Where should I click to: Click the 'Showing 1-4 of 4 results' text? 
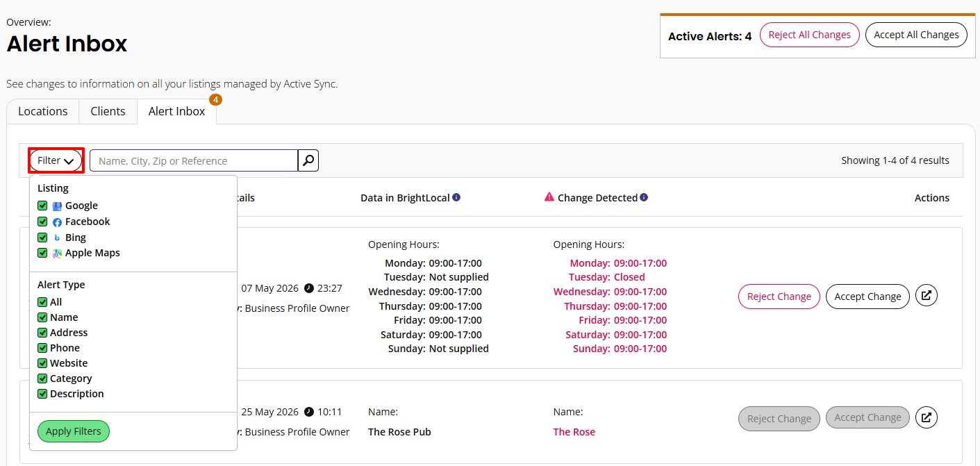[895, 160]
